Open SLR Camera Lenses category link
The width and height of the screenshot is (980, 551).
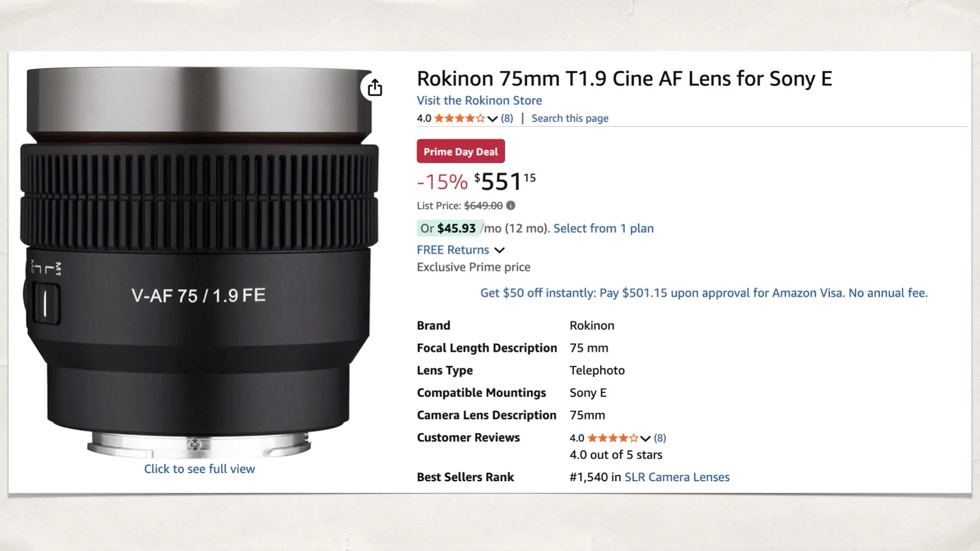(677, 477)
